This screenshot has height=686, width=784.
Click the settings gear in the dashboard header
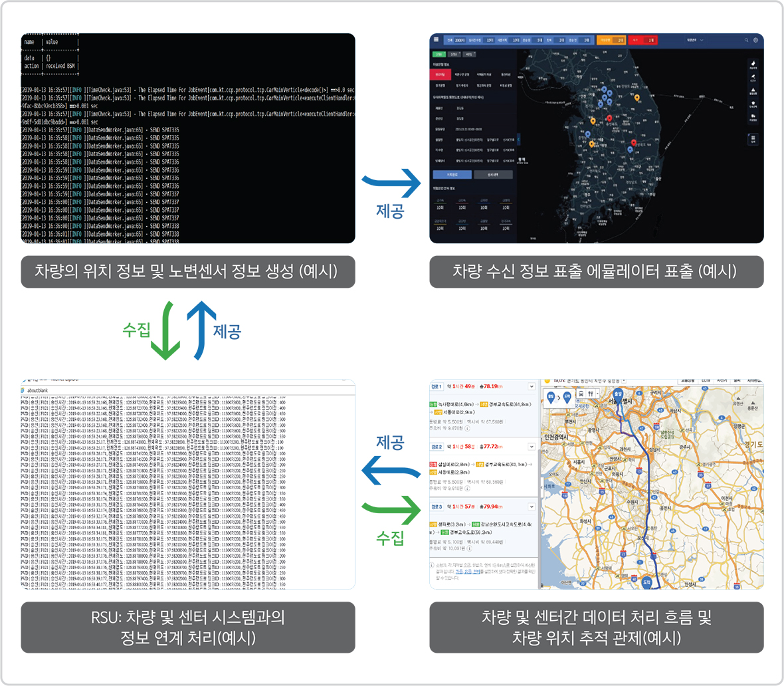(755, 41)
